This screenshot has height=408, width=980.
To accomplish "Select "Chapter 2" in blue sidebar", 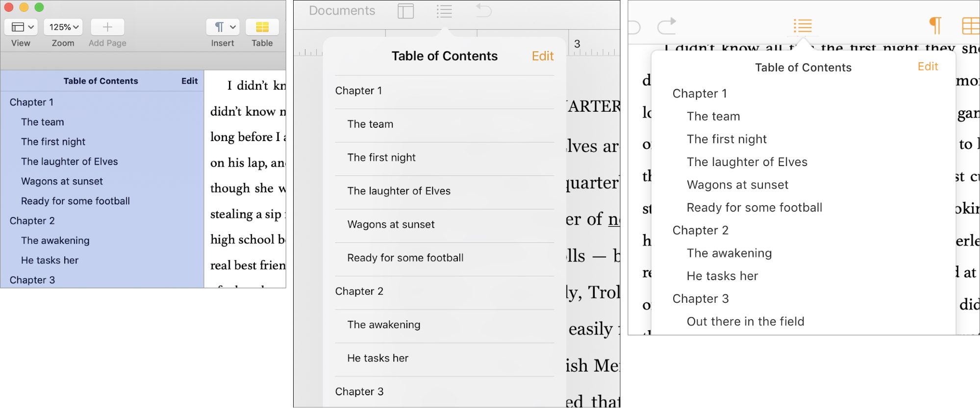I will 32,221.
